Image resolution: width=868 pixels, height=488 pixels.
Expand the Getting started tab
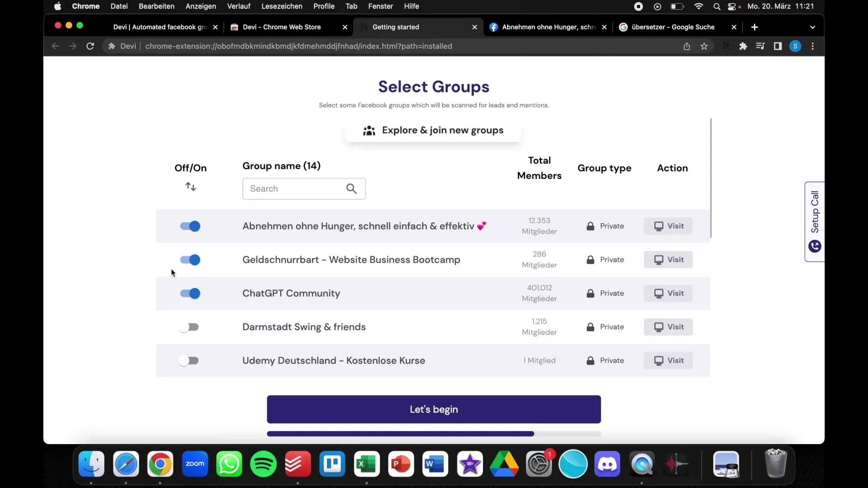tap(418, 27)
